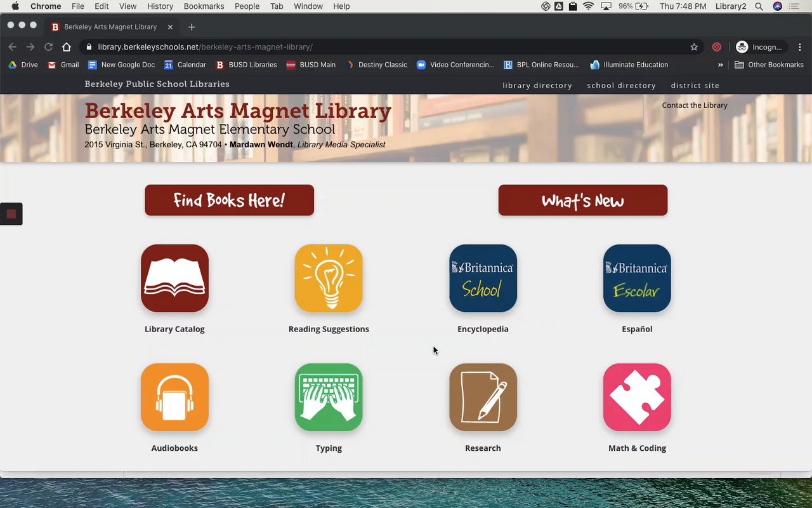Open the Chrome menu in menu bar
The width and height of the screenshot is (812, 508).
pos(46,6)
